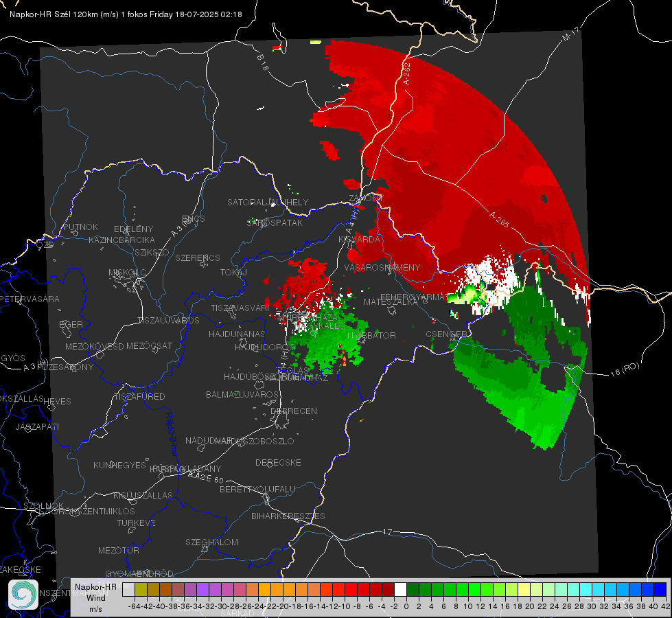Select the BIHARKERESZTES city label
The image size is (672, 618).
pos(288,516)
